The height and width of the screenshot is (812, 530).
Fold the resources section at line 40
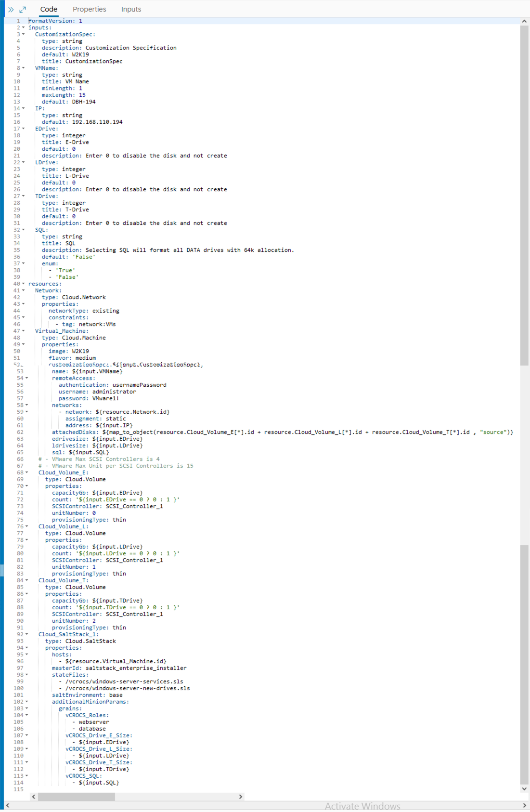(x=23, y=284)
